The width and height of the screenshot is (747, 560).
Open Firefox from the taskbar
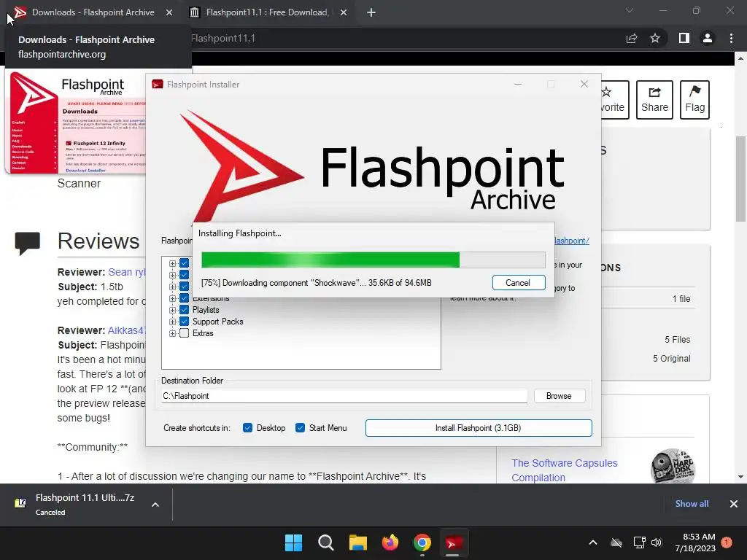pyautogui.click(x=390, y=542)
